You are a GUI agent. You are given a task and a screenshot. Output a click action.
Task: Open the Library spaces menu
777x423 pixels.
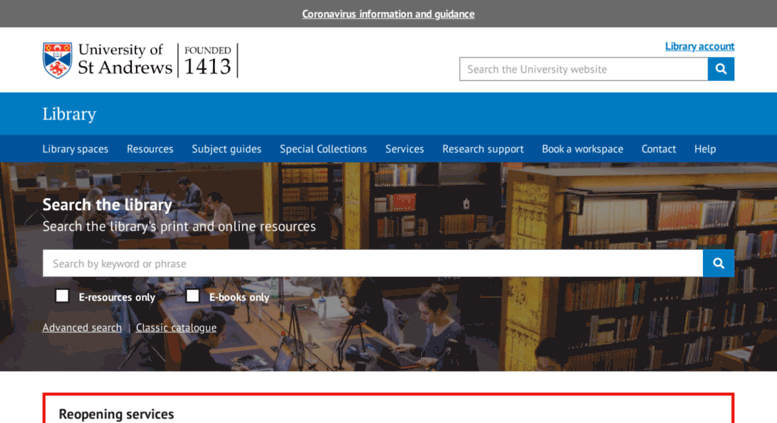coord(75,149)
